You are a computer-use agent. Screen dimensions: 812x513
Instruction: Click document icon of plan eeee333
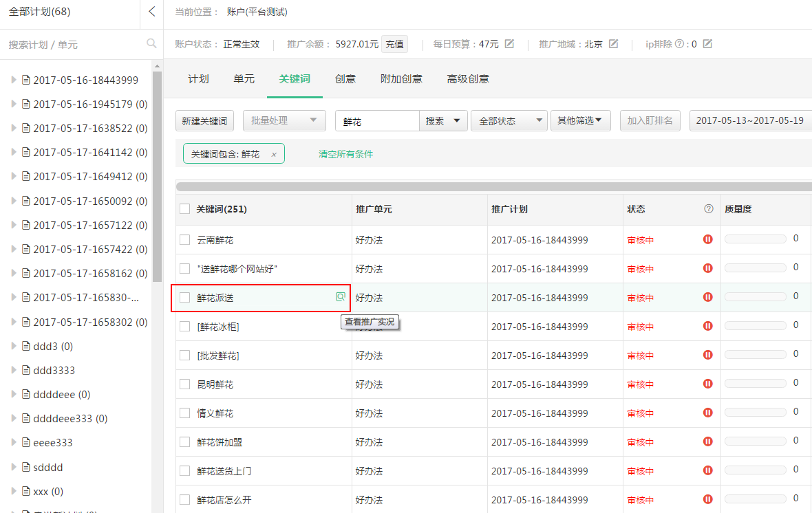pyautogui.click(x=26, y=443)
